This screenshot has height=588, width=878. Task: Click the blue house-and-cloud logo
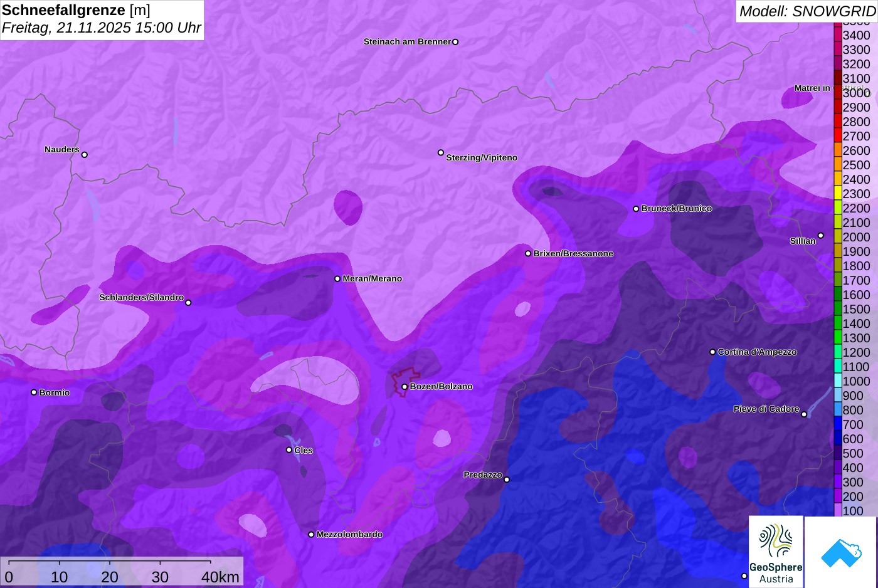pos(841,552)
